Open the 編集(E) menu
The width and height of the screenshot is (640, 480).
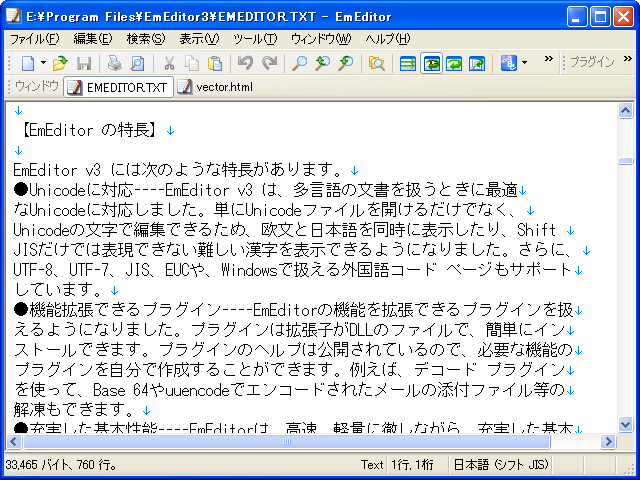click(93, 39)
